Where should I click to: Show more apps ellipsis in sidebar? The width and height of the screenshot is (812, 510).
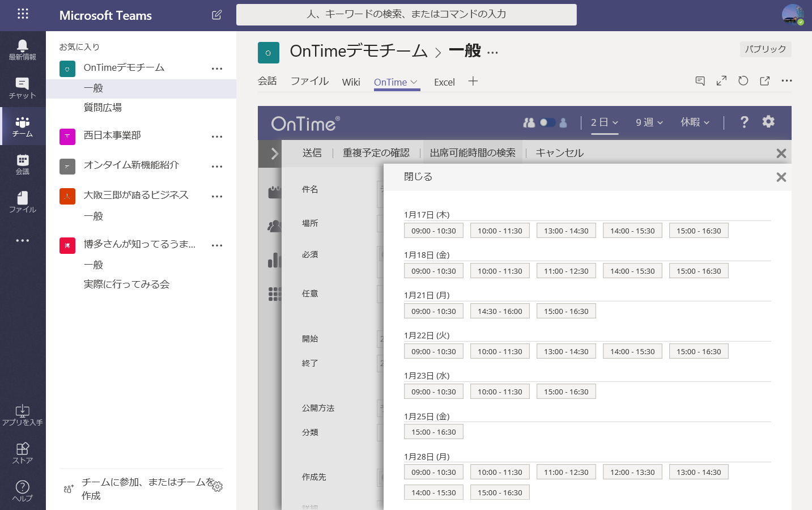pos(23,240)
